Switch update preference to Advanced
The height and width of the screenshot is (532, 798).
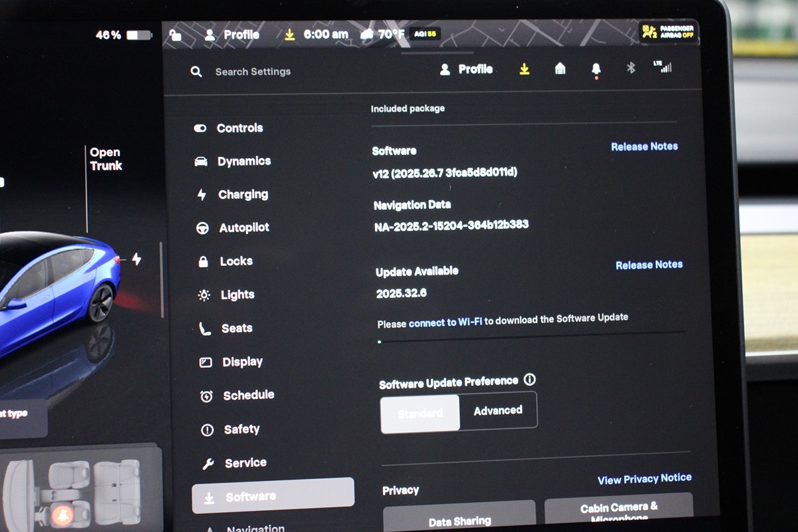tap(498, 410)
